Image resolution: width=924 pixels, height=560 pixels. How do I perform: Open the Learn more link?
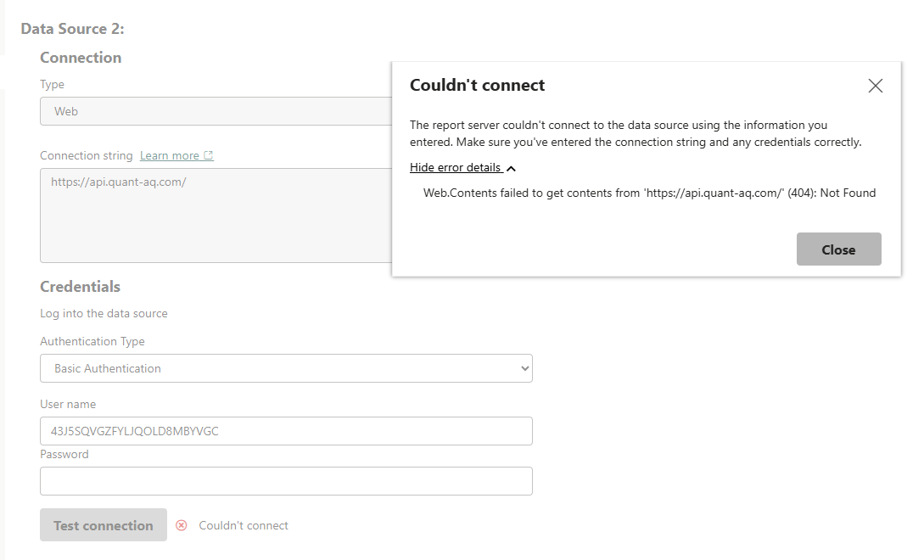pyautogui.click(x=170, y=156)
